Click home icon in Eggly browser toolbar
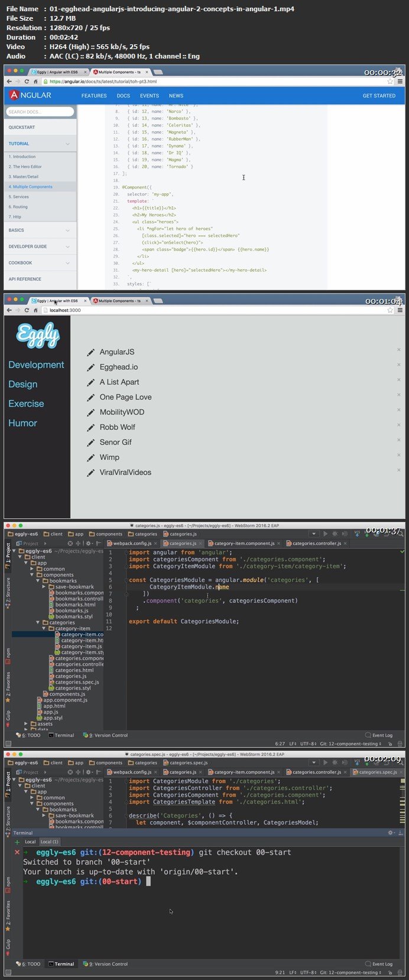409x980 pixels. [36, 310]
